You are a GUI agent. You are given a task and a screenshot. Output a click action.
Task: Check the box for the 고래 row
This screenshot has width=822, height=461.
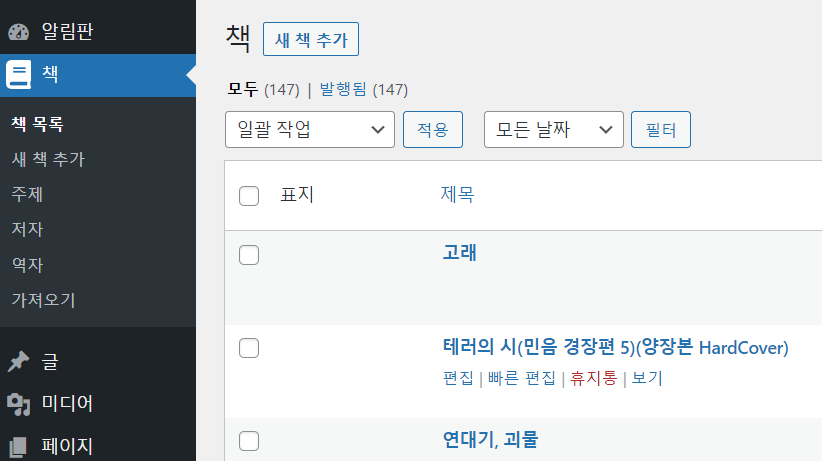click(250, 255)
